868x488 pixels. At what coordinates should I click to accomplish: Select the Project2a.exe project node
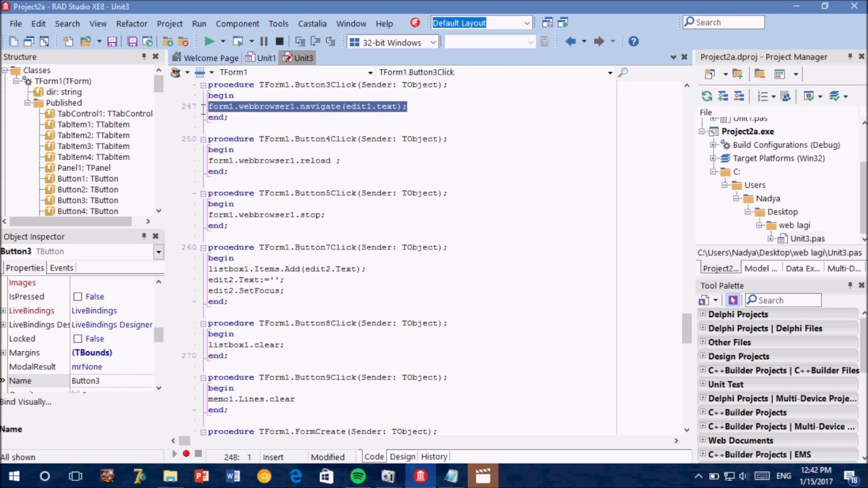tap(747, 131)
